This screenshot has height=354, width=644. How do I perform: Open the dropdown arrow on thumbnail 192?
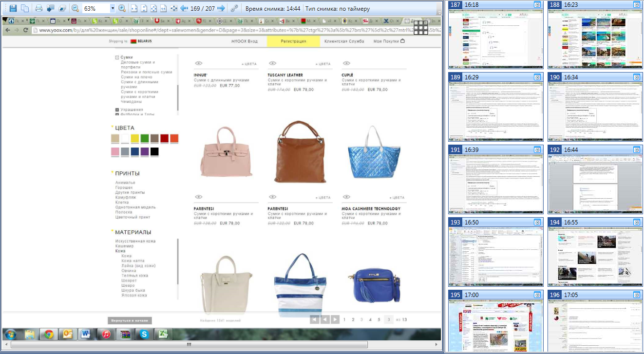637,149
